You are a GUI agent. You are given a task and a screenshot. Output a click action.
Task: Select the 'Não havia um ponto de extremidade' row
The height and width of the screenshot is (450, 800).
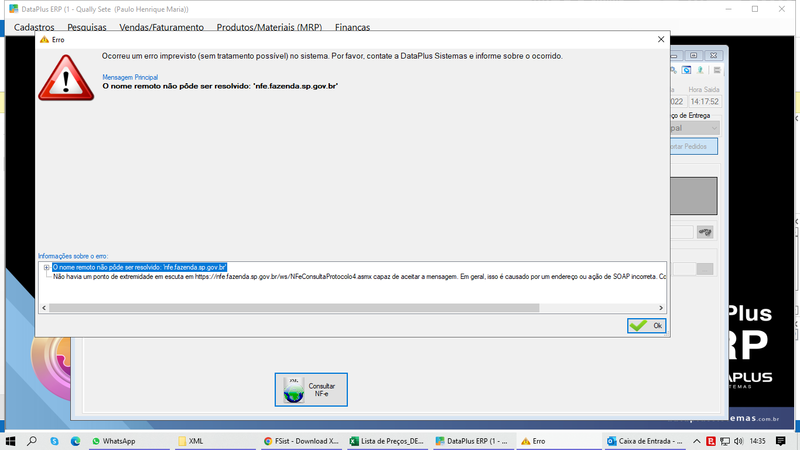pos(359,277)
